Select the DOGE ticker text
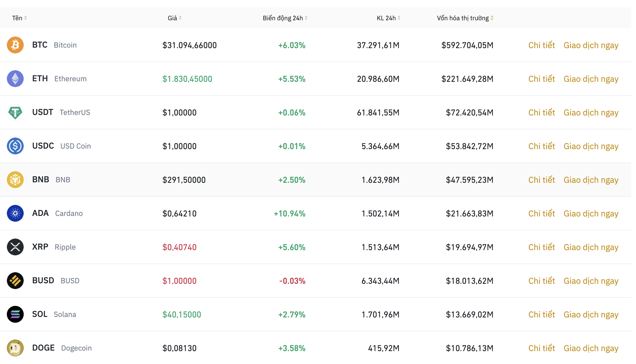Image resolution: width=636 pixels, height=364 pixels. pos(43,348)
